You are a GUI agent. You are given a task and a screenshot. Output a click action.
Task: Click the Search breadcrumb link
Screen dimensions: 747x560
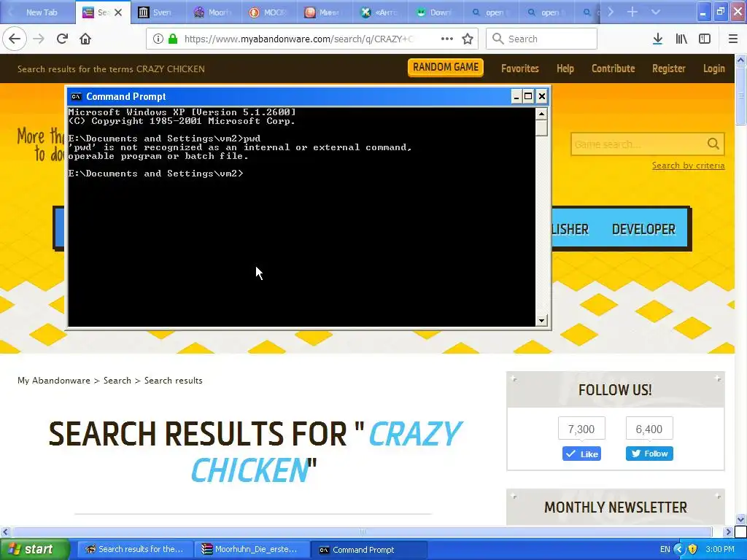[x=117, y=381]
